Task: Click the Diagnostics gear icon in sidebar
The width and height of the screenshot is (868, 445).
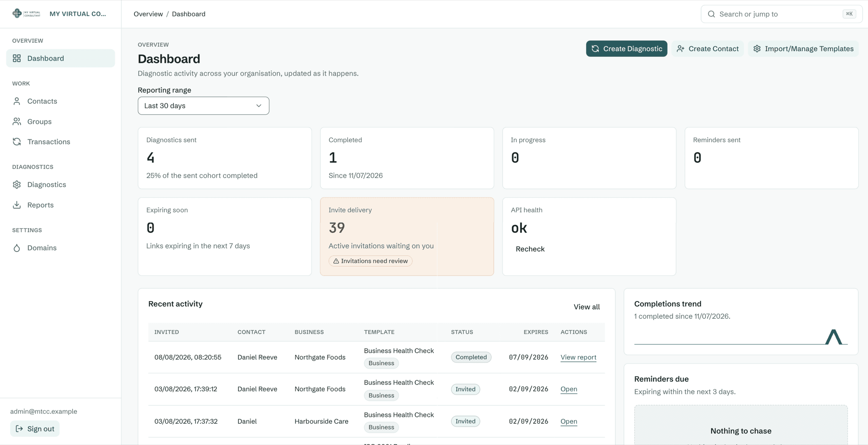Action: [x=17, y=185]
